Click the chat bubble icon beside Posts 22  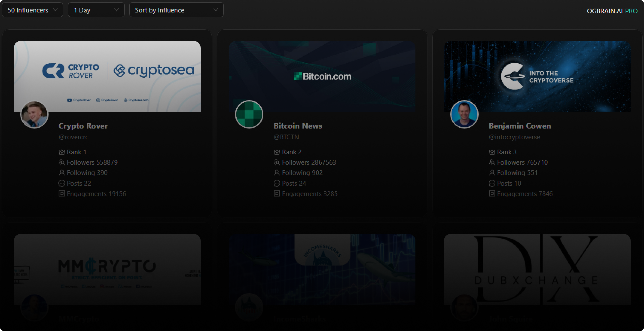pos(62,183)
